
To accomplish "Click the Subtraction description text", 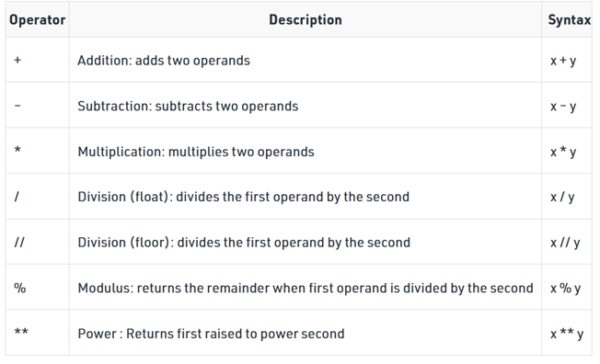I will 188,106.
